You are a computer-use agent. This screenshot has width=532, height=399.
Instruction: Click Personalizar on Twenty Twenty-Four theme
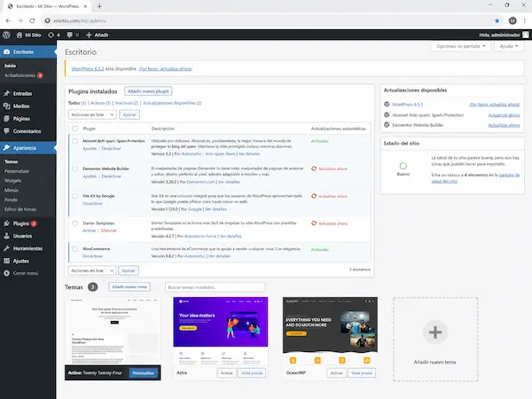tap(143, 373)
